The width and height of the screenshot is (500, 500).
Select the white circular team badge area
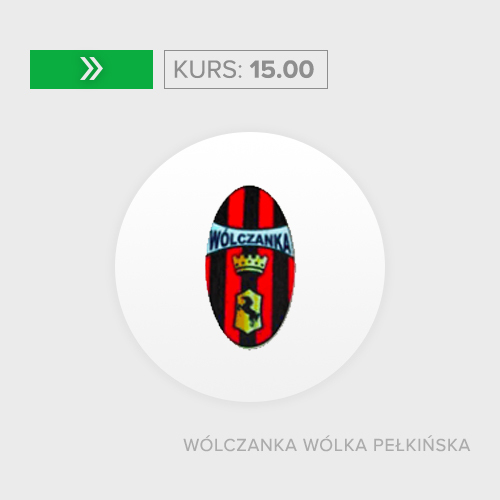[250, 267]
